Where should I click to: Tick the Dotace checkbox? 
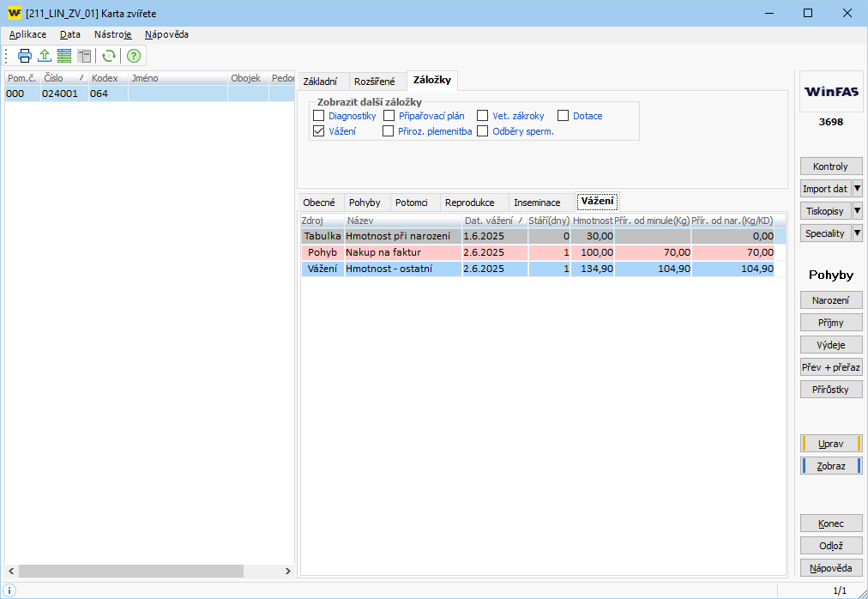(x=564, y=116)
